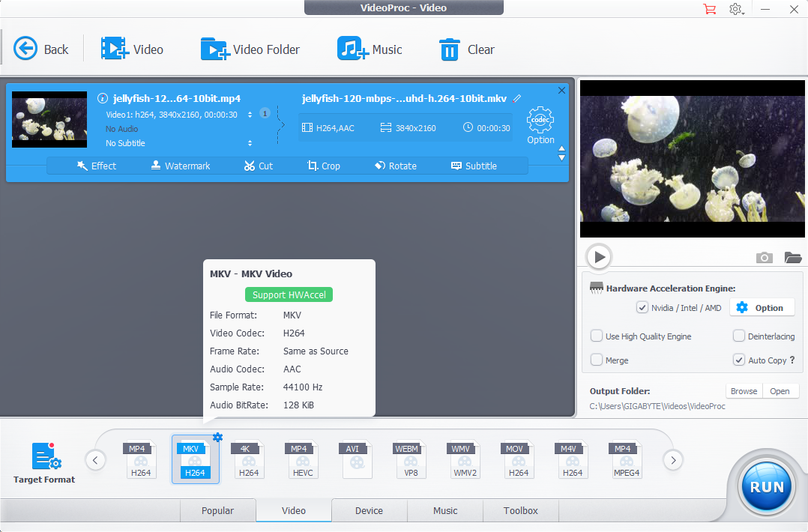The image size is (808, 532).
Task: Select MP4 MPEG4 format
Action: pos(626,460)
